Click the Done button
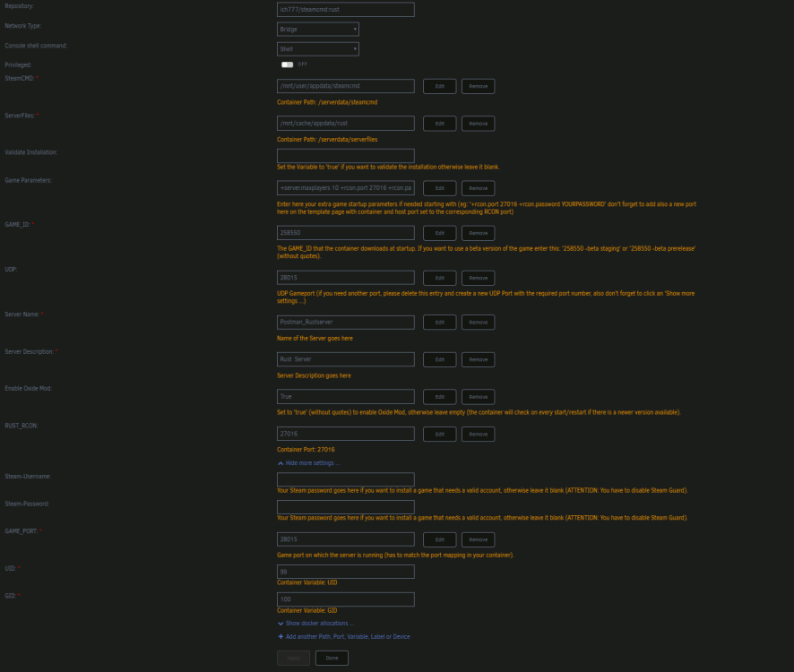This screenshot has width=794, height=672. (x=332, y=658)
